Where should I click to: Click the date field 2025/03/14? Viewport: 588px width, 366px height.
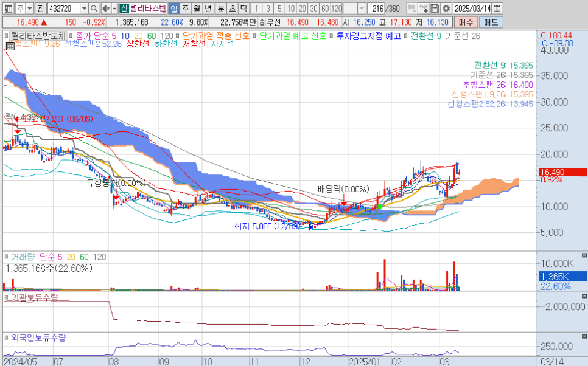pos(472,9)
